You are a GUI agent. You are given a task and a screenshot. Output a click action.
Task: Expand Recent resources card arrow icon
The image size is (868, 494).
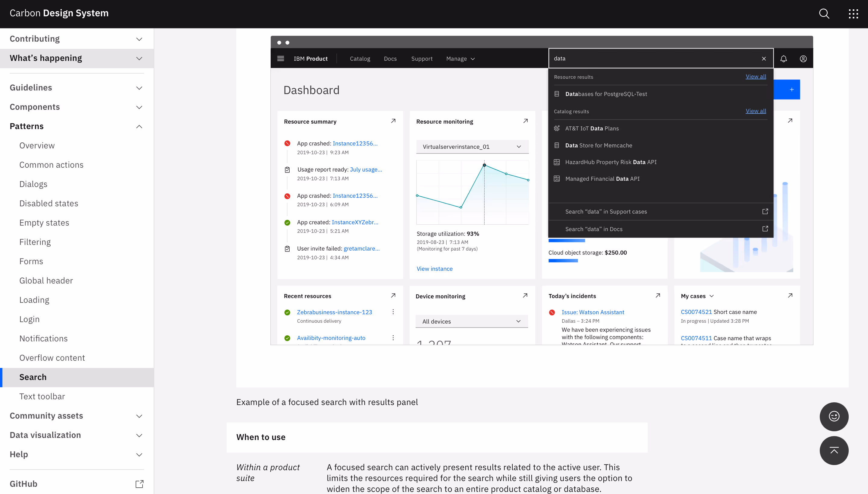tap(393, 296)
